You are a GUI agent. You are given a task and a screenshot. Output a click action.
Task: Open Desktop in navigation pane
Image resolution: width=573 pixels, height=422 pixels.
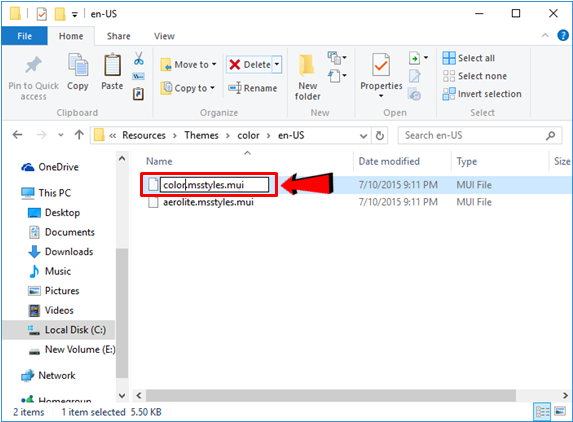pyautogui.click(x=54, y=212)
